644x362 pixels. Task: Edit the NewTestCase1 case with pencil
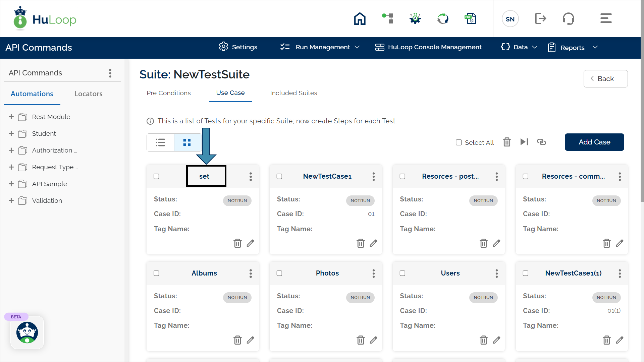[x=373, y=243]
